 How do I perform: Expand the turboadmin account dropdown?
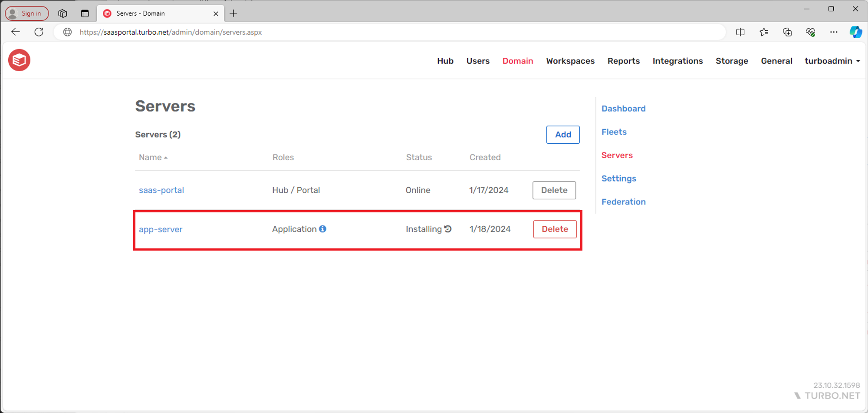tap(832, 61)
